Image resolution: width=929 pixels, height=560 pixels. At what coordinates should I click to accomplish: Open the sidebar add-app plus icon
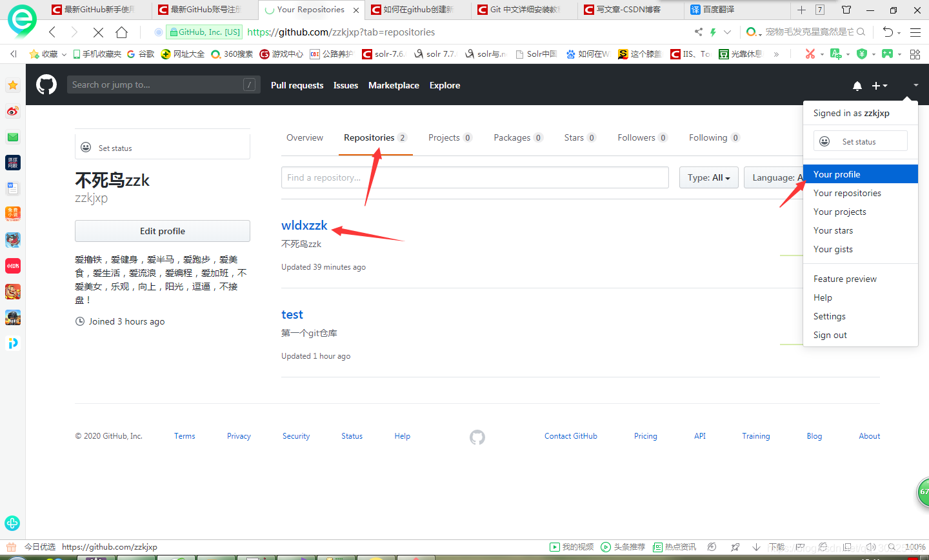coord(12,523)
